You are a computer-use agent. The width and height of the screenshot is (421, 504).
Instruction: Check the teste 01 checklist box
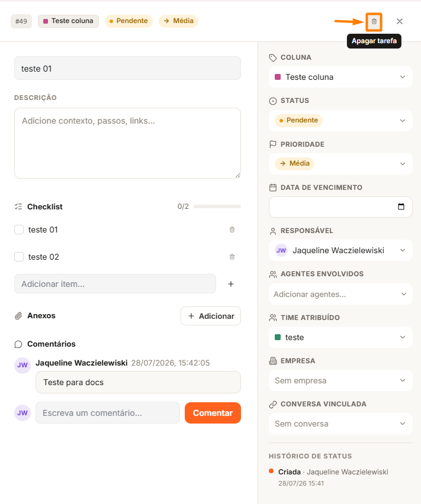pyautogui.click(x=19, y=230)
